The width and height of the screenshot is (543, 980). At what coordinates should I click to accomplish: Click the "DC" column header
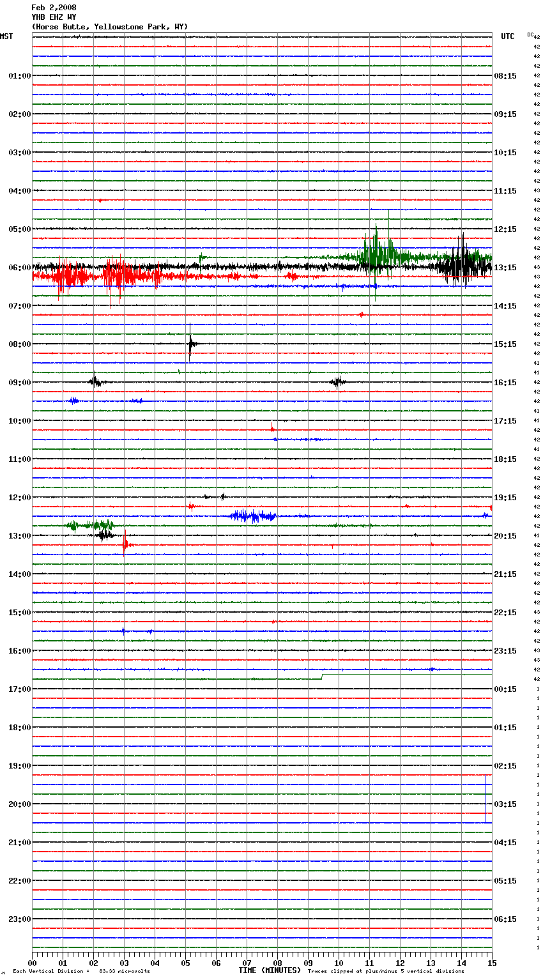click(x=530, y=34)
